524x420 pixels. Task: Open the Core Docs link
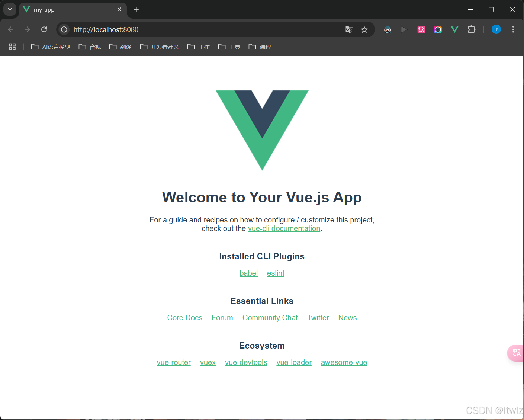185,318
